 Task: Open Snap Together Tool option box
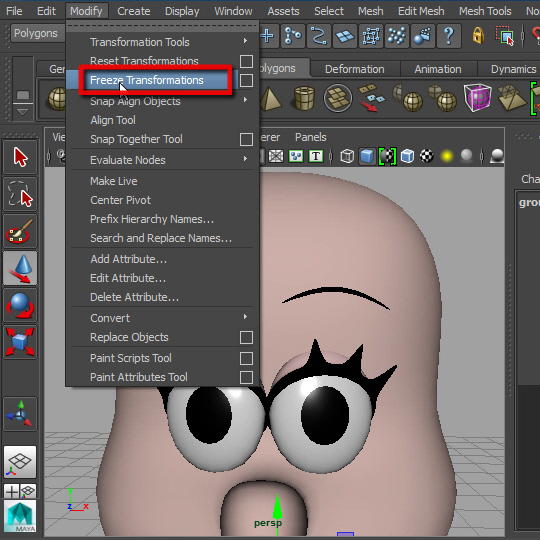[246, 139]
